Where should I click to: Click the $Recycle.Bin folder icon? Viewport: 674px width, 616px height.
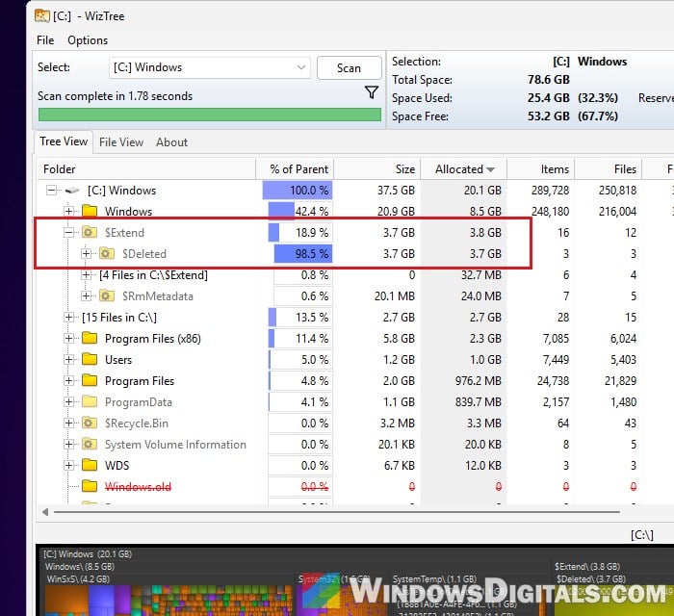click(89, 423)
